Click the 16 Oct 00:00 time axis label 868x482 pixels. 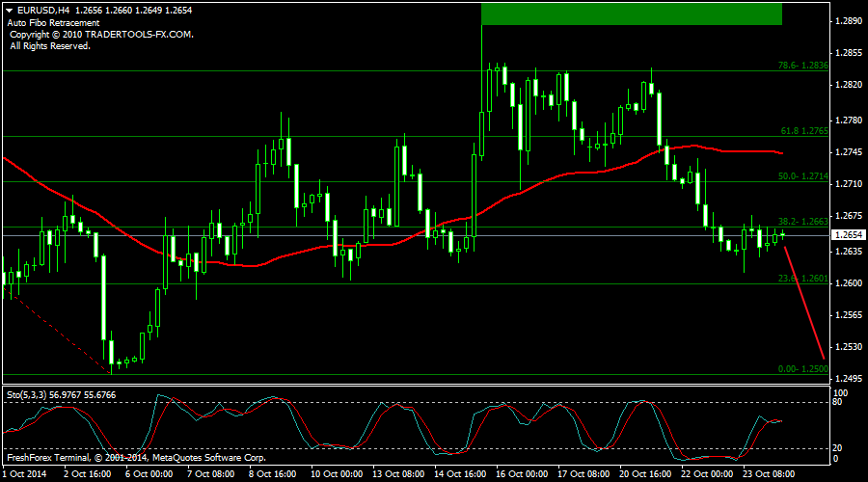(522, 474)
